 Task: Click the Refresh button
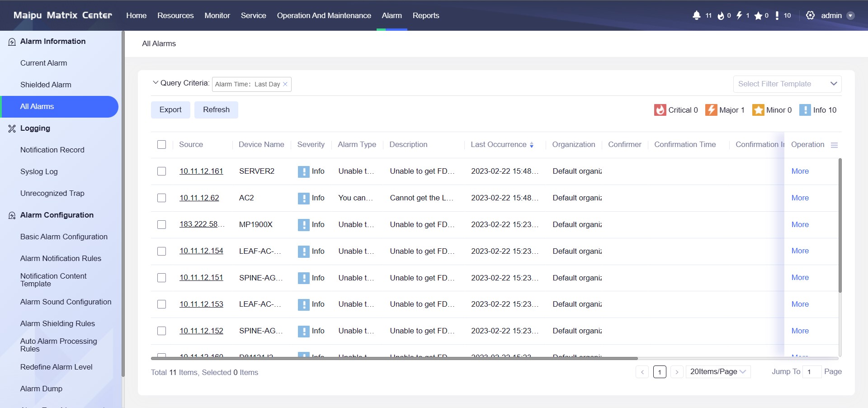tap(216, 110)
